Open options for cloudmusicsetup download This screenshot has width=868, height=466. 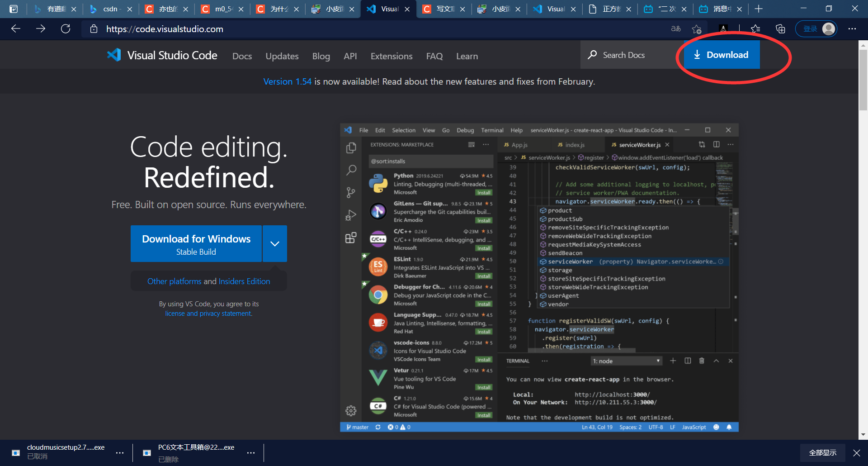pyautogui.click(x=120, y=453)
